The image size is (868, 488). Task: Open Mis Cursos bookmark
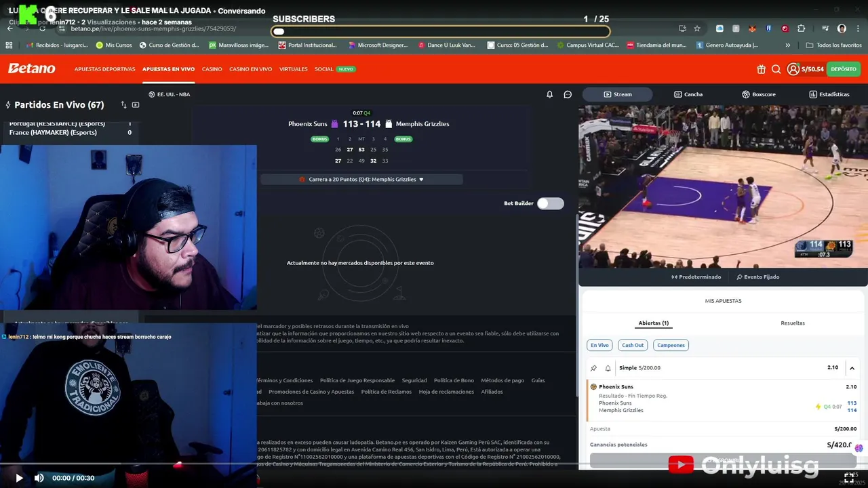[x=114, y=45]
